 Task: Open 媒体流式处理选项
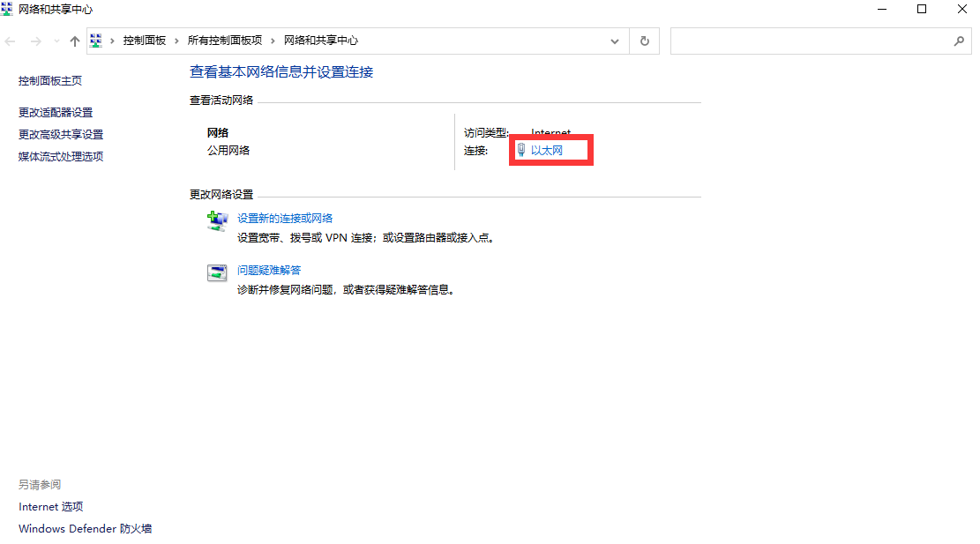point(57,156)
